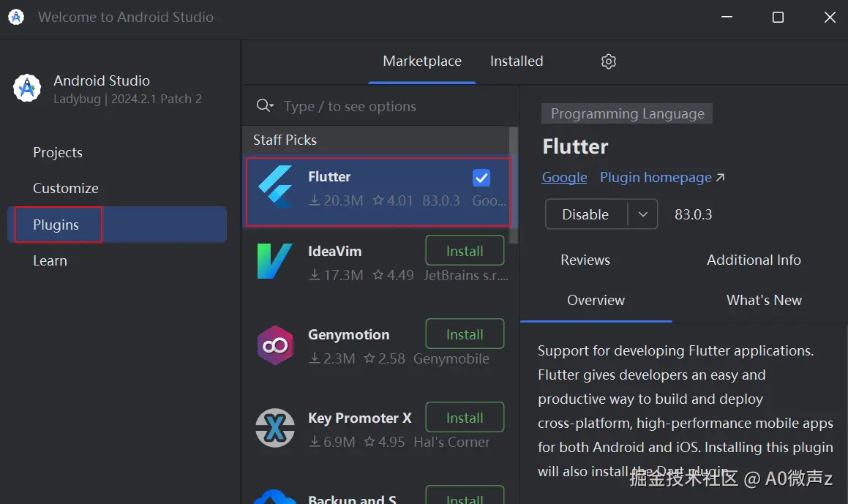Screen dimensions: 848x504
Task: Click the Staff Picks header
Action: [x=285, y=140]
